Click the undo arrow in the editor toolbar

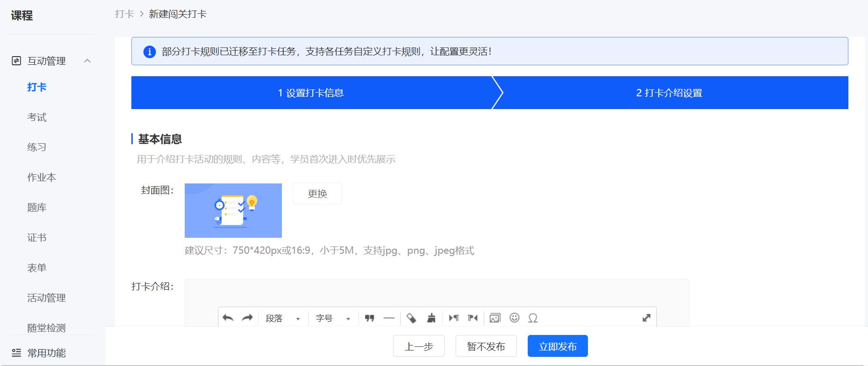pos(228,318)
